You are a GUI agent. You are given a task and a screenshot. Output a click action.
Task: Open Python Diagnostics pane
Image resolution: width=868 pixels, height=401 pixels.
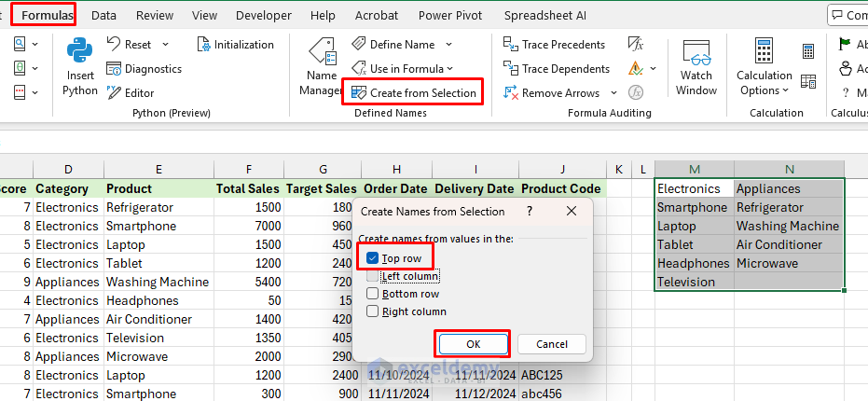[x=144, y=69]
